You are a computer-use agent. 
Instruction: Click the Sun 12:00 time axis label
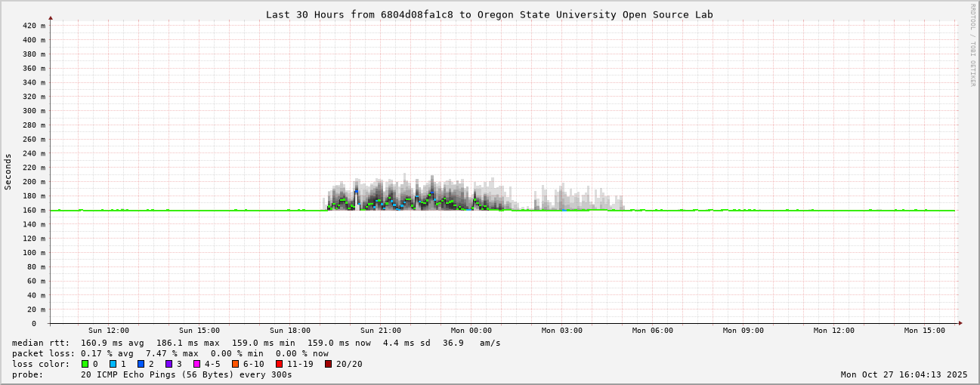(108, 331)
